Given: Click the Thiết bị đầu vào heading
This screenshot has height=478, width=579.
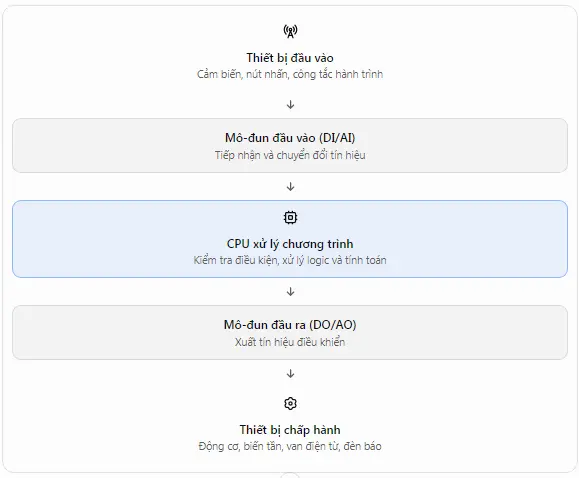Looking at the screenshot, I should coord(290,58).
